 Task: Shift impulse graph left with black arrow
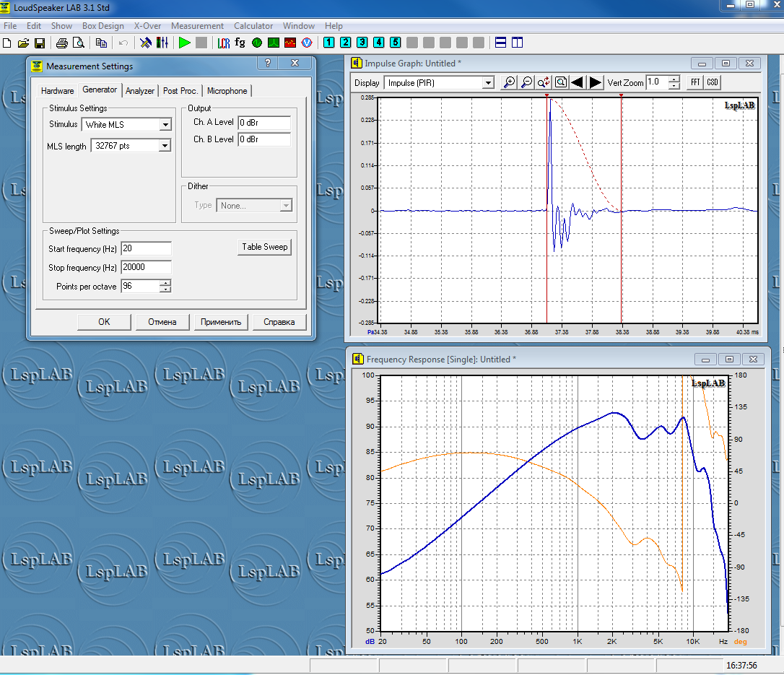pyautogui.click(x=578, y=82)
